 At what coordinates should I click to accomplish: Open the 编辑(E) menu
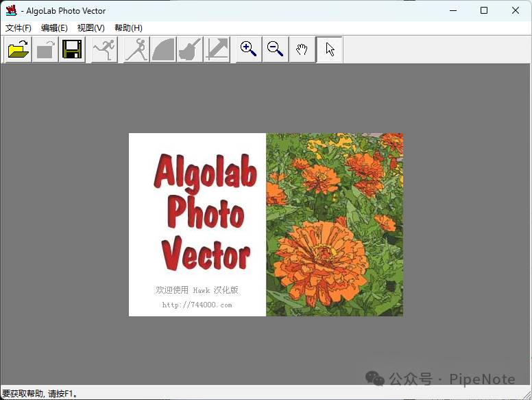tap(54, 28)
